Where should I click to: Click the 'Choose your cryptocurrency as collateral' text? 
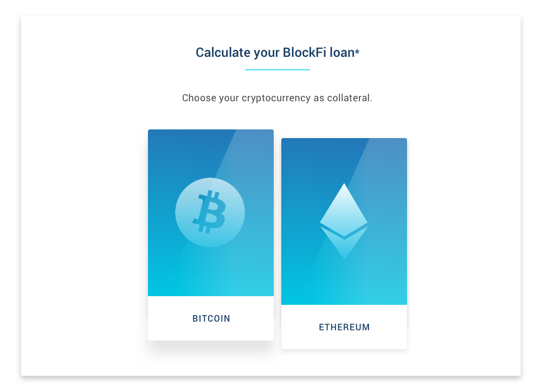coord(278,98)
